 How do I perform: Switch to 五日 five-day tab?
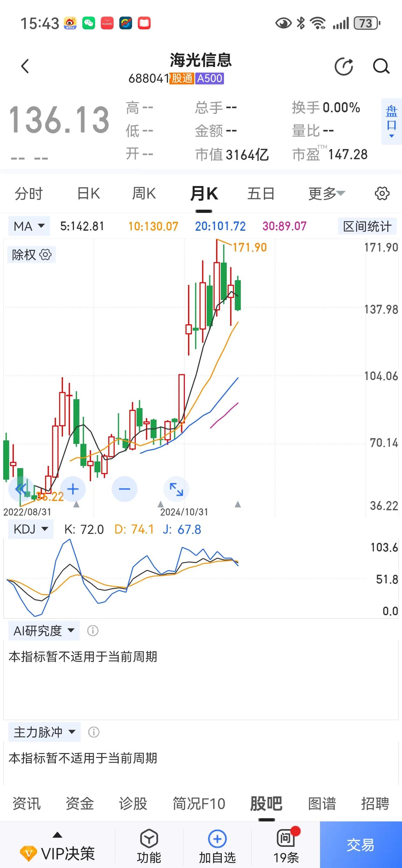point(261,193)
